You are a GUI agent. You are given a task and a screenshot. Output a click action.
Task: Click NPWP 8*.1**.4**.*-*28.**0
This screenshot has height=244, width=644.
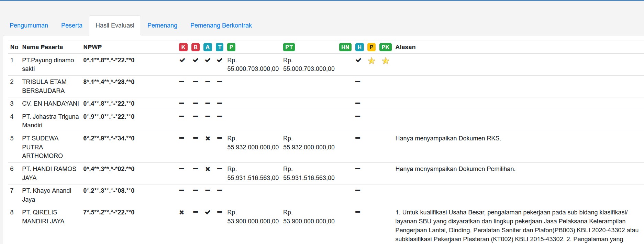point(109,82)
